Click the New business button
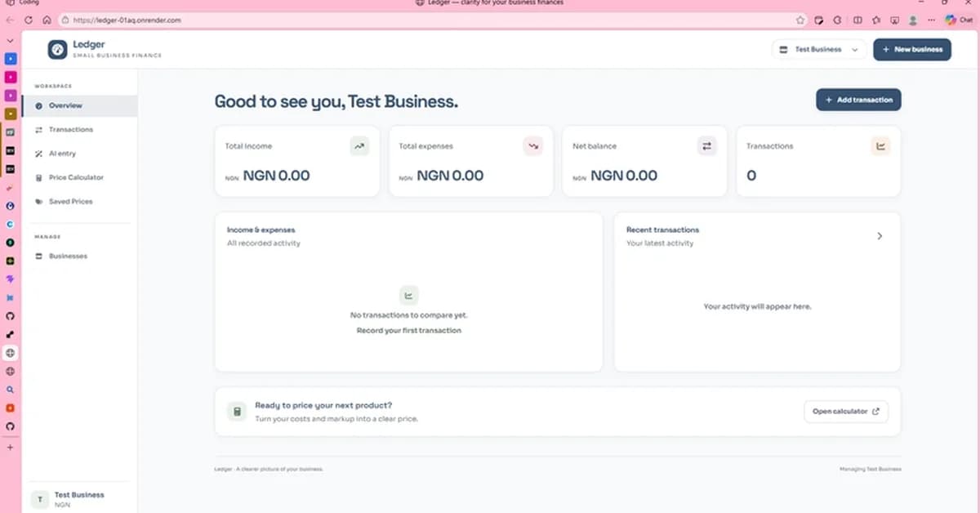Image resolution: width=980 pixels, height=513 pixels. (912, 49)
